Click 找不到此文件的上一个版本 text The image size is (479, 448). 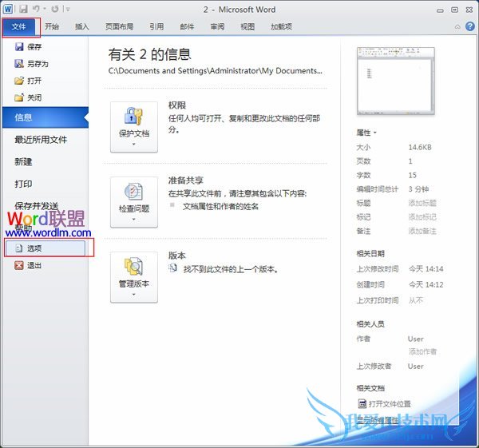[231, 269]
